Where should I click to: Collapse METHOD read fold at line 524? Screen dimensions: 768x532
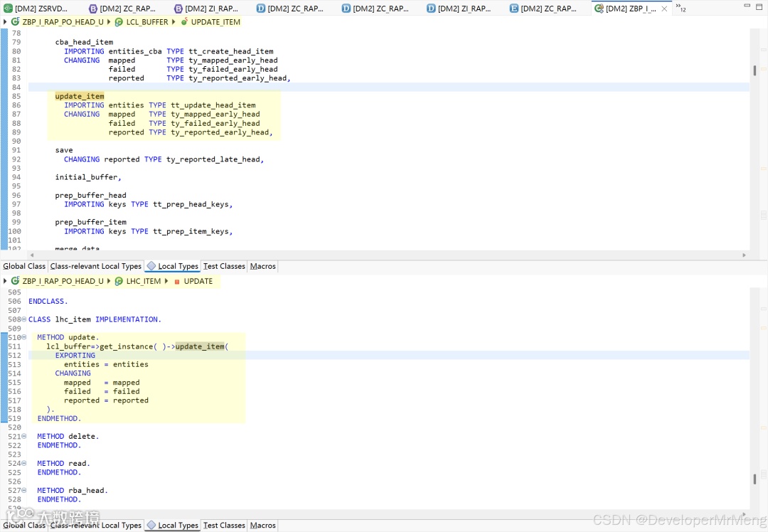tap(24, 464)
